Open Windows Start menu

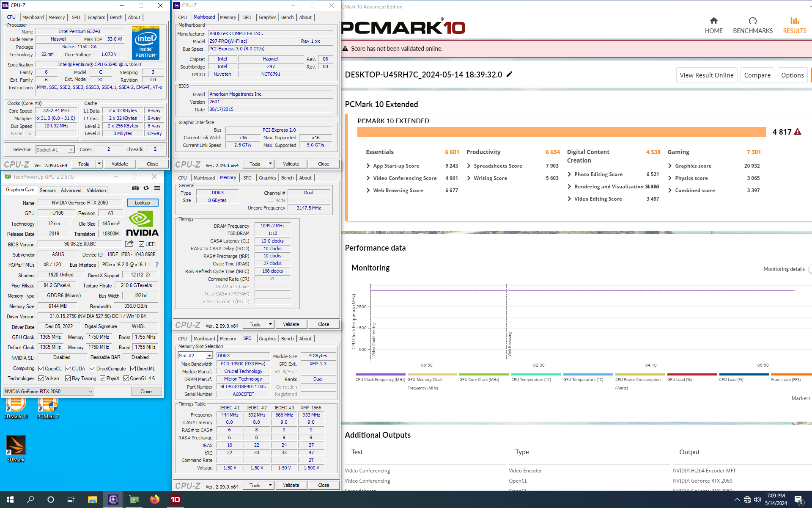click(10, 500)
